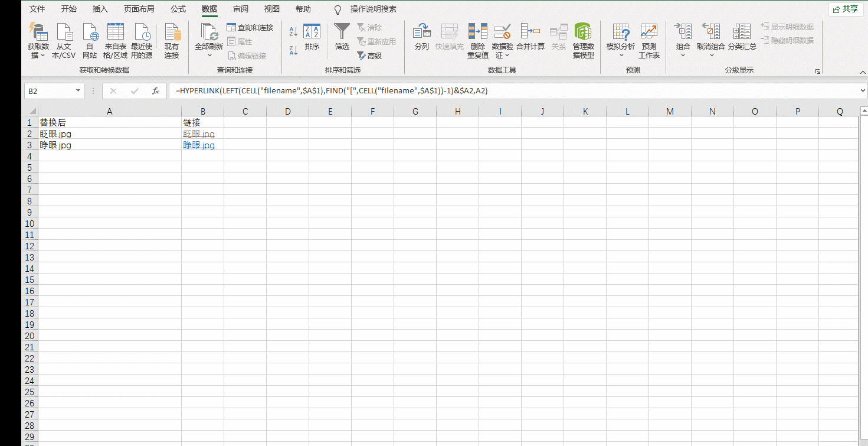Switch to Review (审阅) tab
The height and width of the screenshot is (446, 868).
point(241,9)
